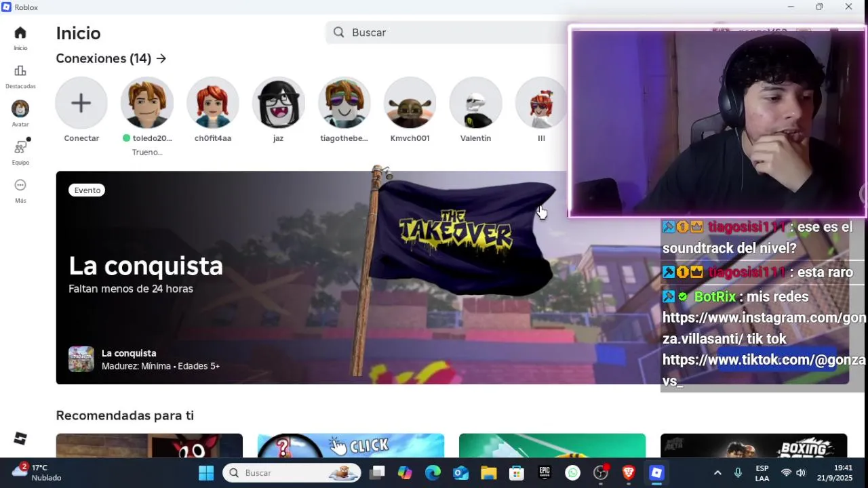Click the search magnifier icon in Roblox
The width and height of the screenshot is (868, 488).
(339, 33)
